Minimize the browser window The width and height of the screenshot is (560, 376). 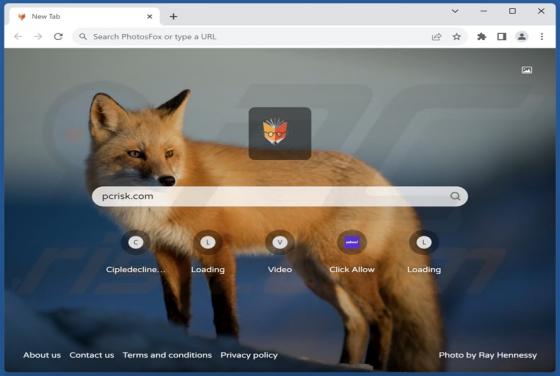point(484,11)
